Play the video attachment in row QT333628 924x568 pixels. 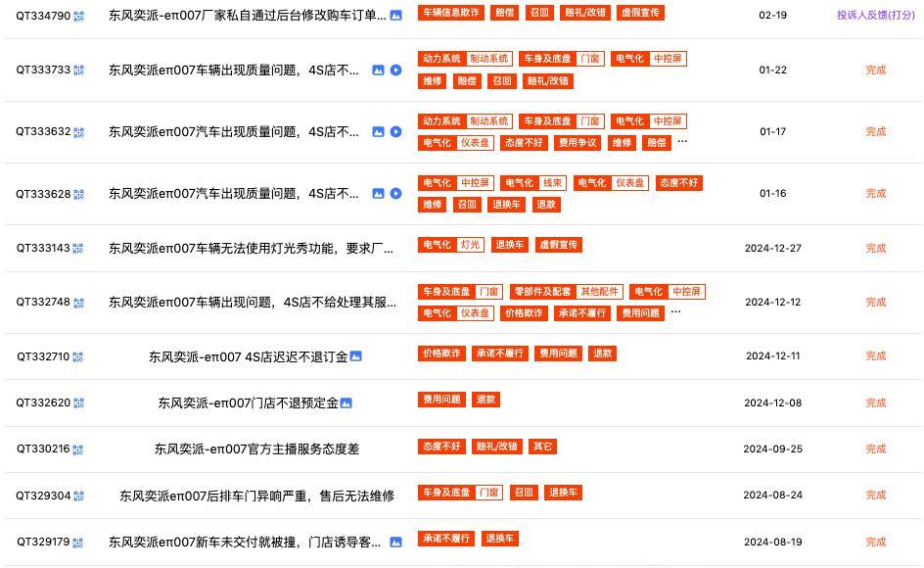point(396,194)
